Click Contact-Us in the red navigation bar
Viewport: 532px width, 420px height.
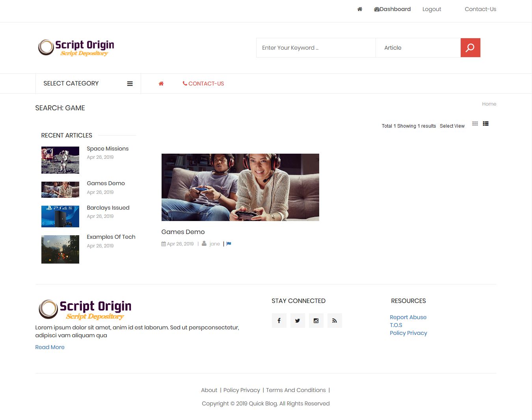203,84
